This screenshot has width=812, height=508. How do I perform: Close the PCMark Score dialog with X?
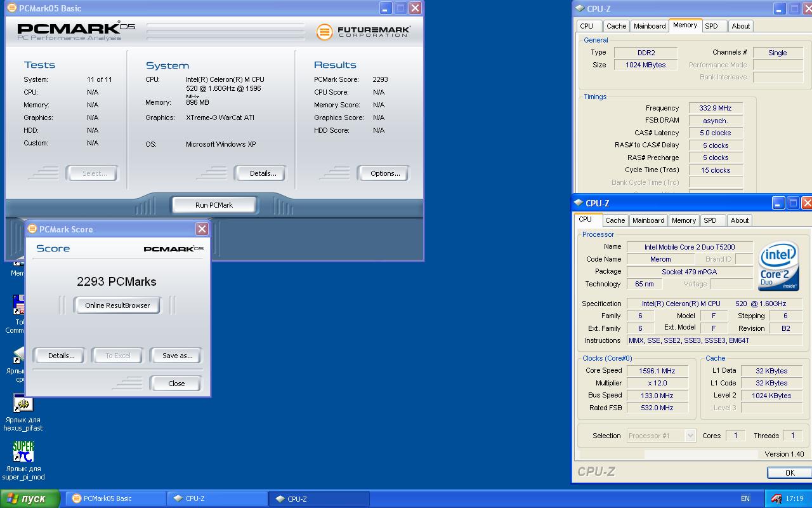pyautogui.click(x=202, y=229)
